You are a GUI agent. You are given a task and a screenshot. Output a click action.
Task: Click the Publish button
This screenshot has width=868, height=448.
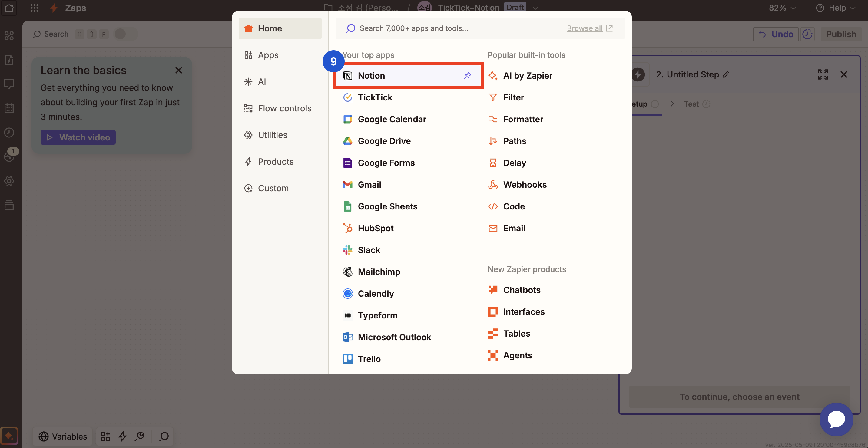click(x=840, y=34)
